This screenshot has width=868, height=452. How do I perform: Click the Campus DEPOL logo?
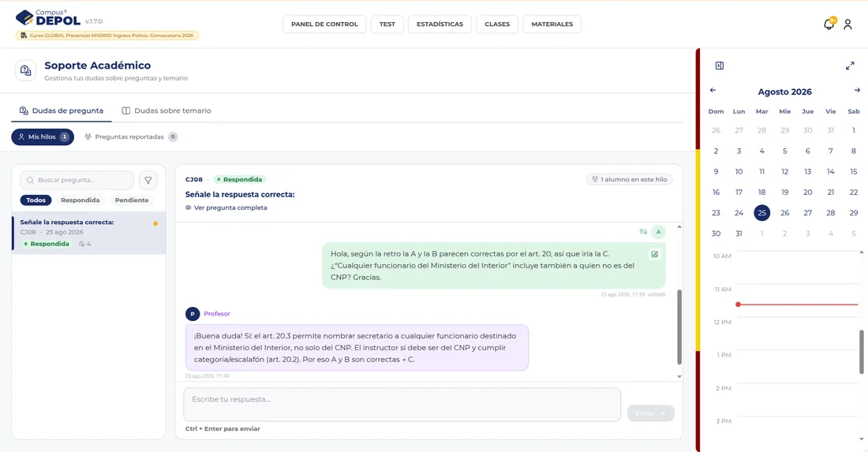click(x=49, y=17)
